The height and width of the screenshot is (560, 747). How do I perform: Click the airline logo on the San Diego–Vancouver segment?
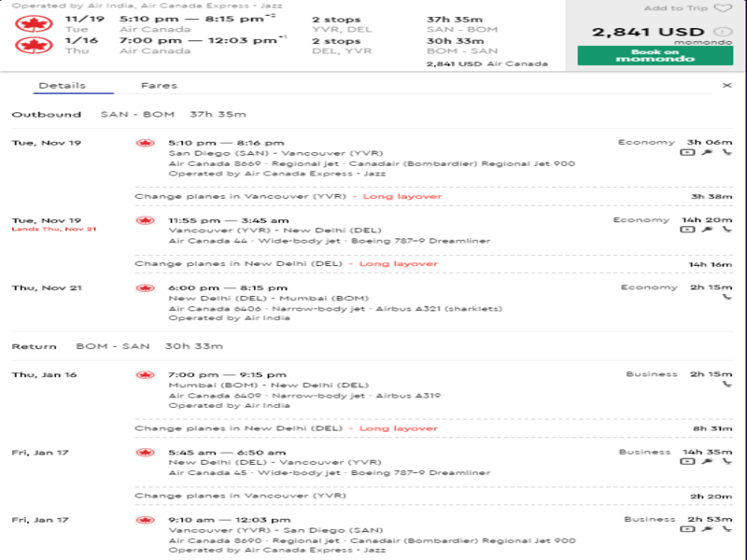(145, 143)
